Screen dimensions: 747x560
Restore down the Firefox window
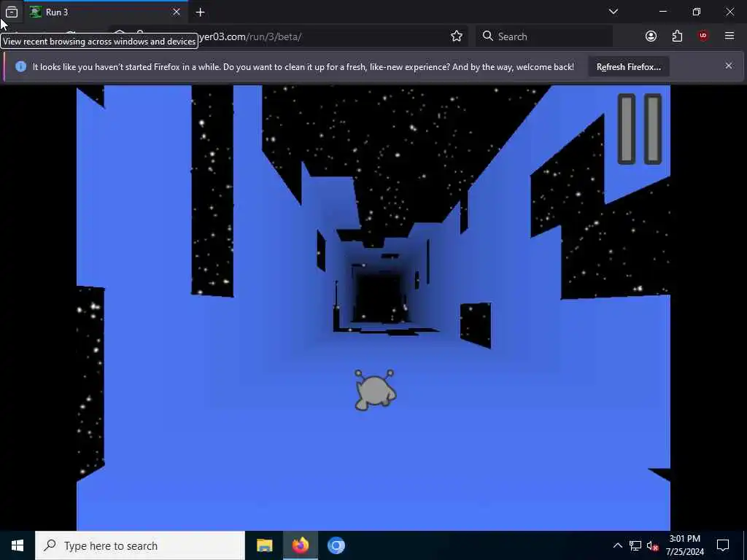pos(696,12)
